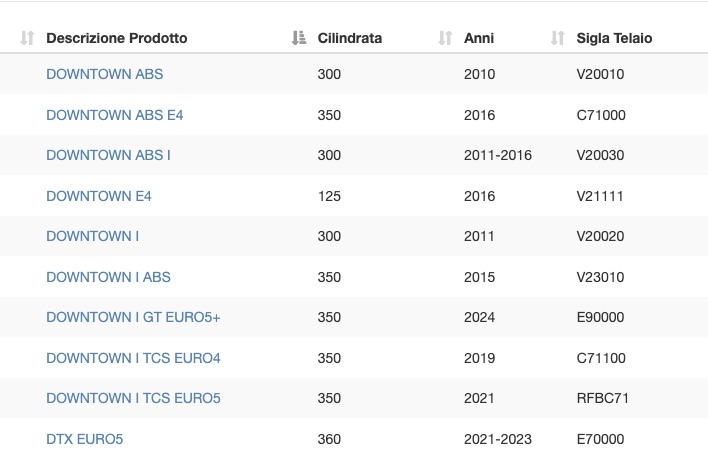708x467 pixels.
Task: Click the 2021-2023 years cell
Action: pyautogui.click(x=498, y=439)
